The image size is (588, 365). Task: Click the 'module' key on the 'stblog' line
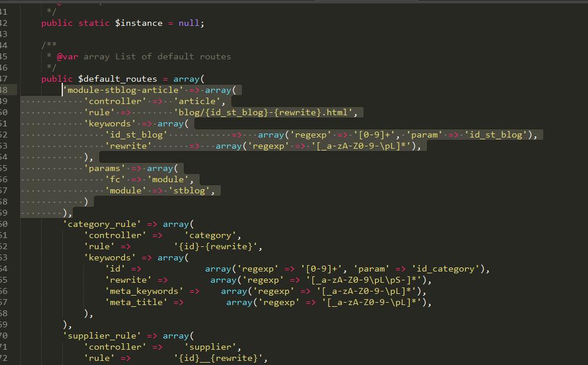coord(126,191)
